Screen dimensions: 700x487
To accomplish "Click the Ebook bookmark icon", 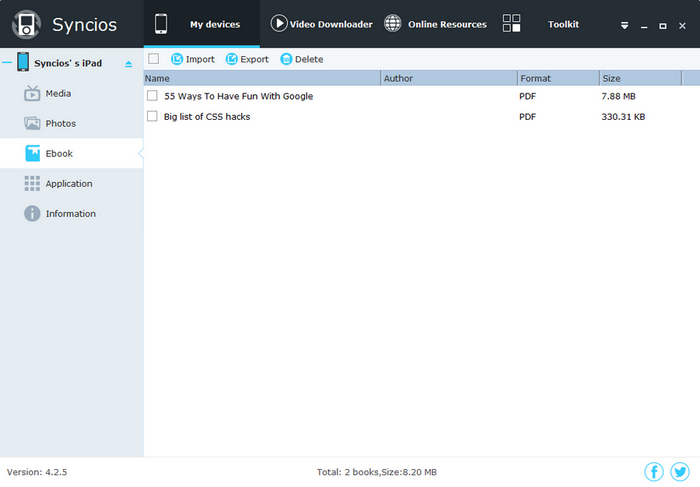I will (32, 153).
